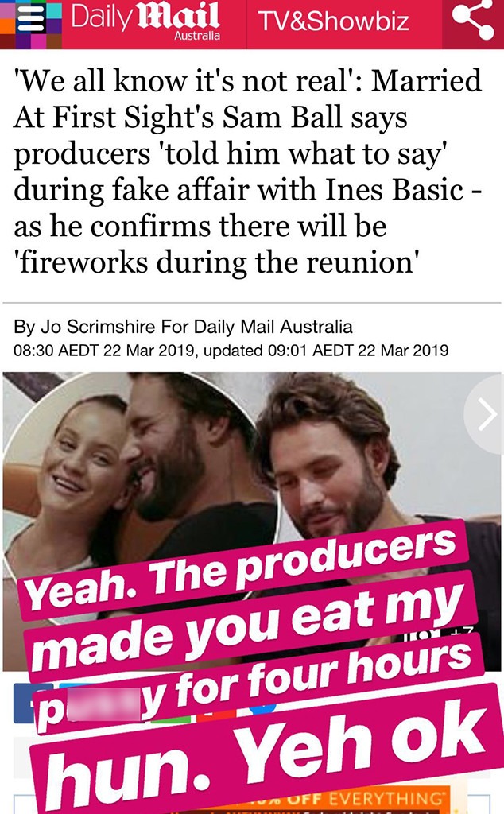Screen dimensions: 504x814
Task: Click the 08:30 AEDT publish timestamp
Action: click(x=104, y=350)
